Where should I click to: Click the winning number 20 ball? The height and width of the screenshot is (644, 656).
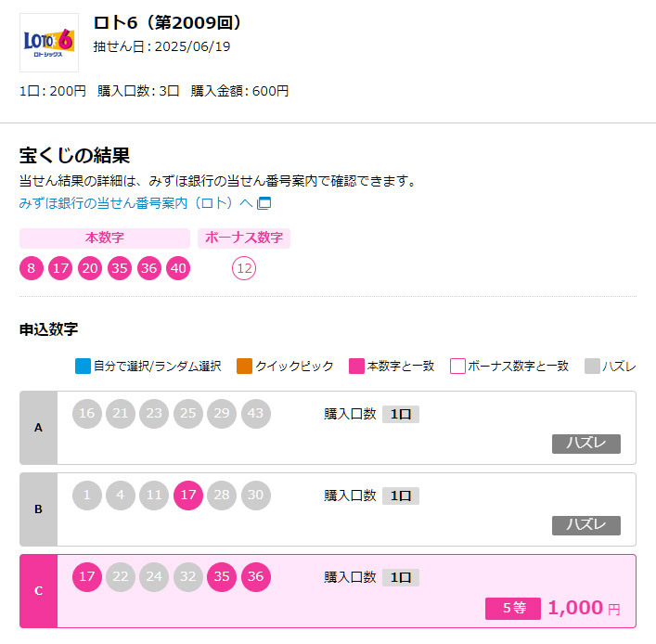click(x=90, y=268)
